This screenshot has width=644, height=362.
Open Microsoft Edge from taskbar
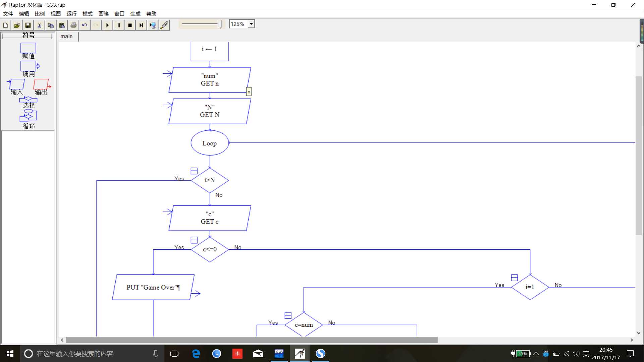pyautogui.click(x=196, y=354)
